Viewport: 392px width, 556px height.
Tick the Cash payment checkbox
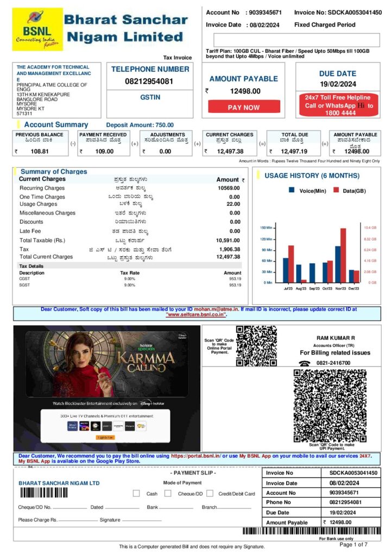[136, 493]
